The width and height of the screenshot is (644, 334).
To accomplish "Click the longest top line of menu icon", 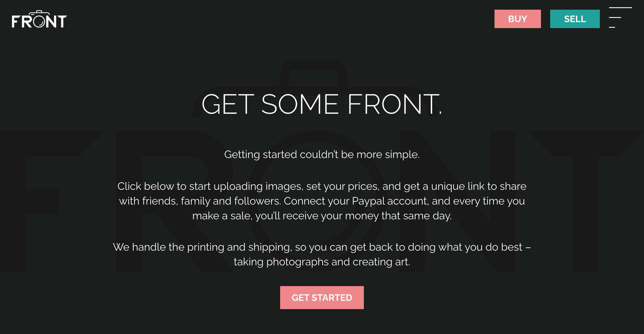I will pyautogui.click(x=620, y=8).
